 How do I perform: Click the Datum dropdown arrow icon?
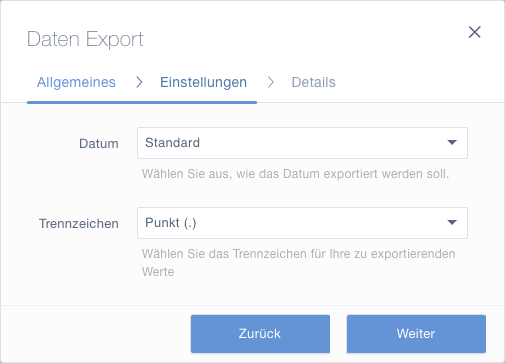[452, 143]
